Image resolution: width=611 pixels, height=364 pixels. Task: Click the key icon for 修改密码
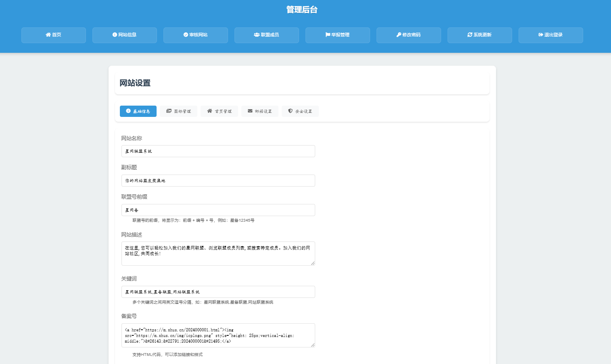399,35
